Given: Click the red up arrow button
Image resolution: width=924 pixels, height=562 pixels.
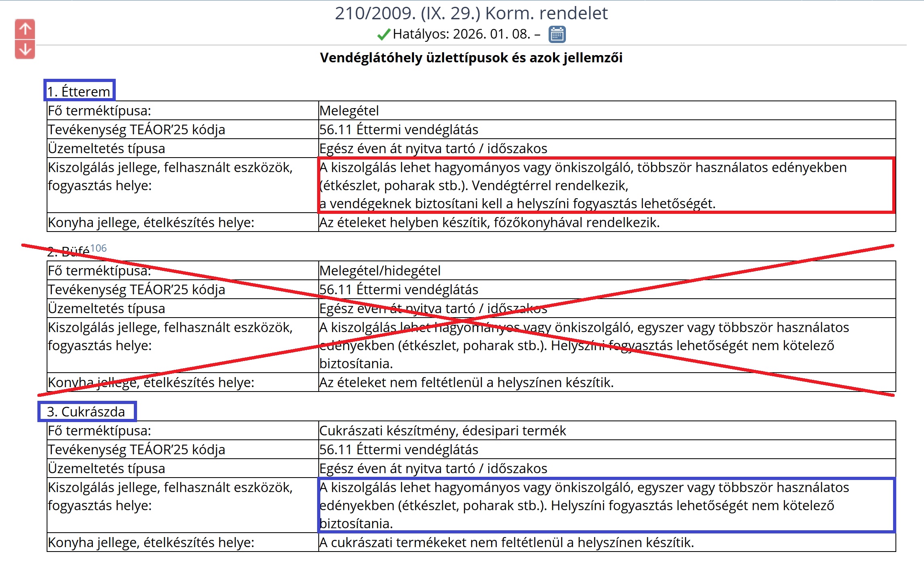Looking at the screenshot, I should click(25, 29).
